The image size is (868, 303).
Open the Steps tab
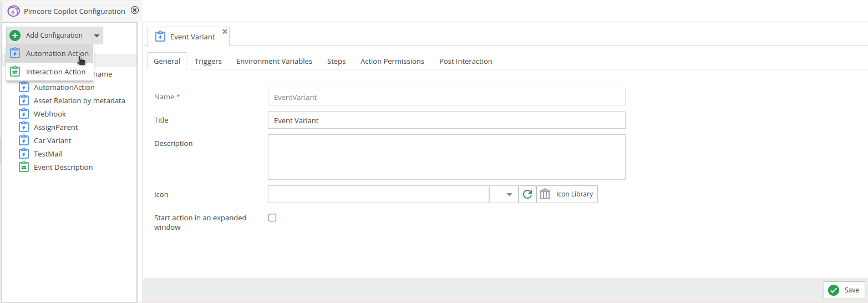(x=336, y=61)
